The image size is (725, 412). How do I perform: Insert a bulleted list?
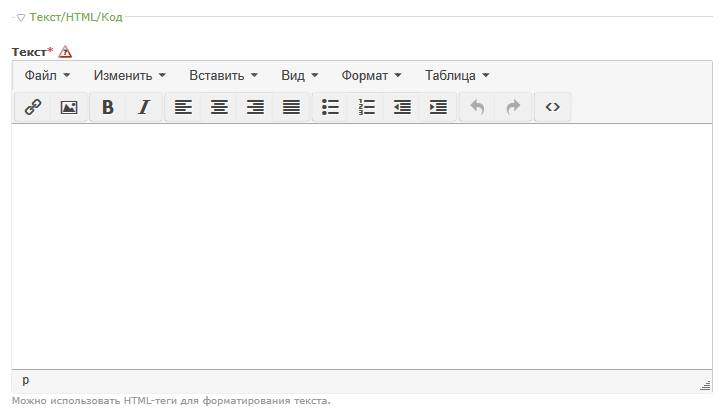(x=331, y=107)
